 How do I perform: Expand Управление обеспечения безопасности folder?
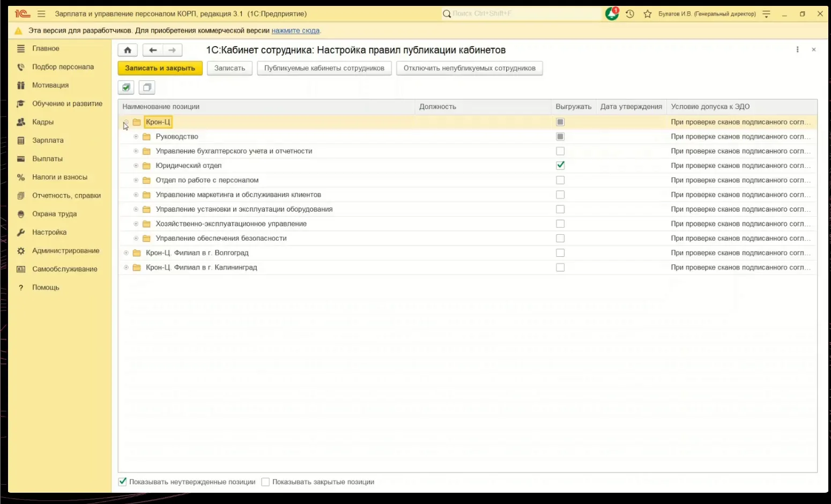tap(136, 239)
